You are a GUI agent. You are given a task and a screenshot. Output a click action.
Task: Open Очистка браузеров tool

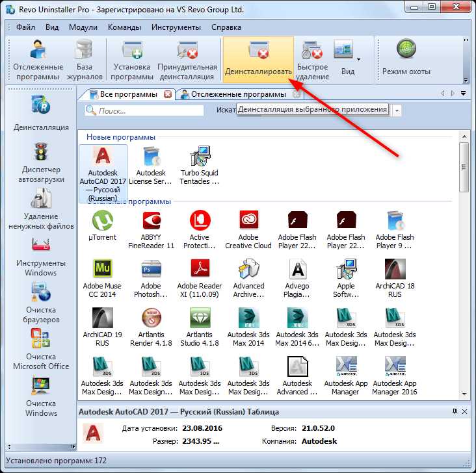[x=41, y=303]
